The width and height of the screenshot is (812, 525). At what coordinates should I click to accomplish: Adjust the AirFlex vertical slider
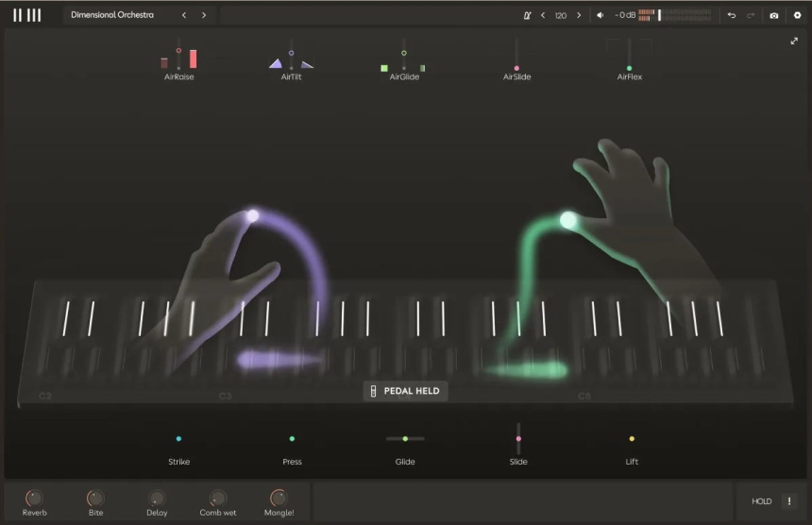click(x=629, y=54)
